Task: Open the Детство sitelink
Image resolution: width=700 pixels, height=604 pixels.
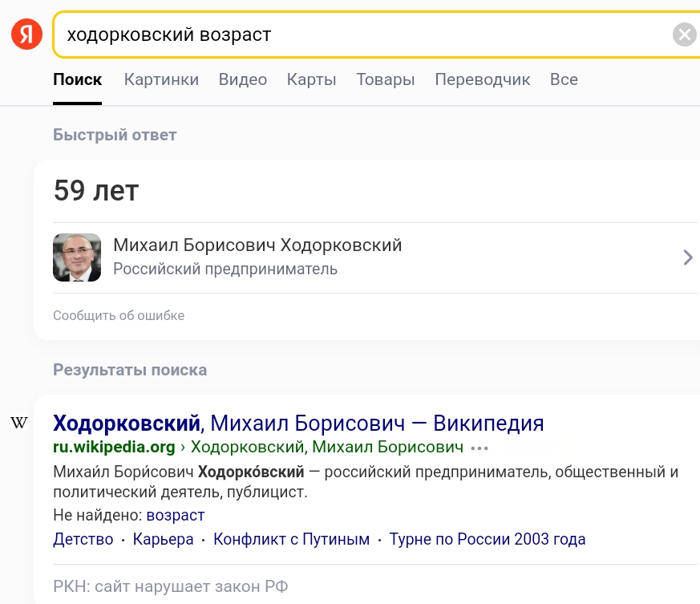Action: pyautogui.click(x=83, y=539)
